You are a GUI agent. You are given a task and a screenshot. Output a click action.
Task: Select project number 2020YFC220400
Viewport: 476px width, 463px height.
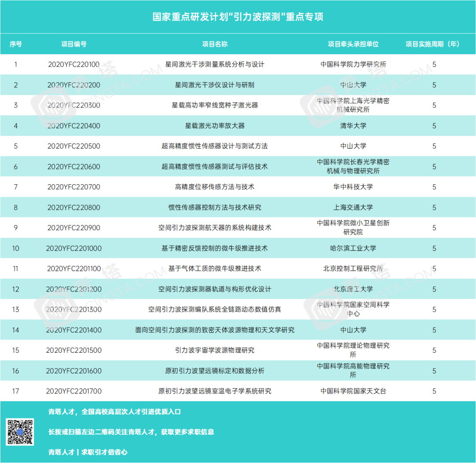click(x=74, y=126)
